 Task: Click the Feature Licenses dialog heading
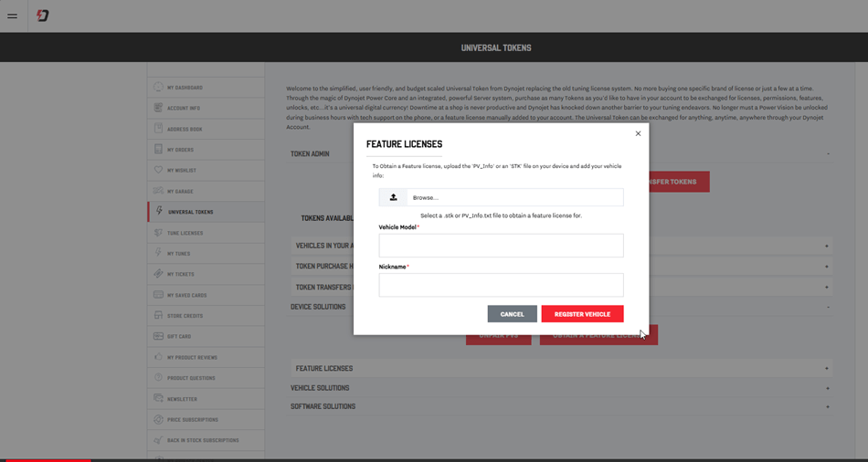404,144
